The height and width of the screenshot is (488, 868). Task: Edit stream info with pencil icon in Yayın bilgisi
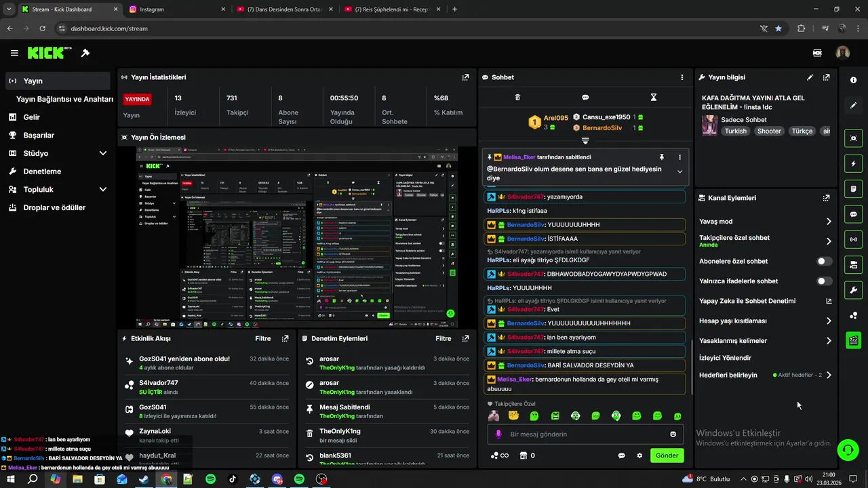tap(810, 77)
